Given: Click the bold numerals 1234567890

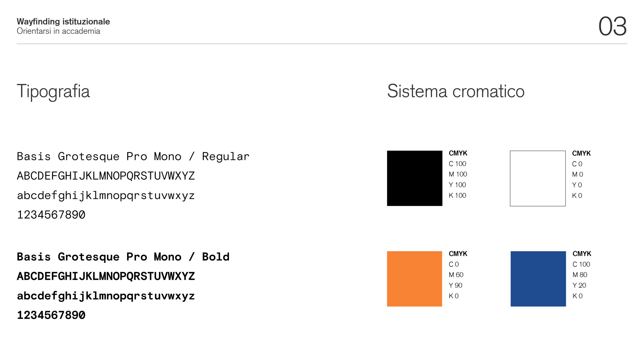Looking at the screenshot, I should (x=51, y=315).
